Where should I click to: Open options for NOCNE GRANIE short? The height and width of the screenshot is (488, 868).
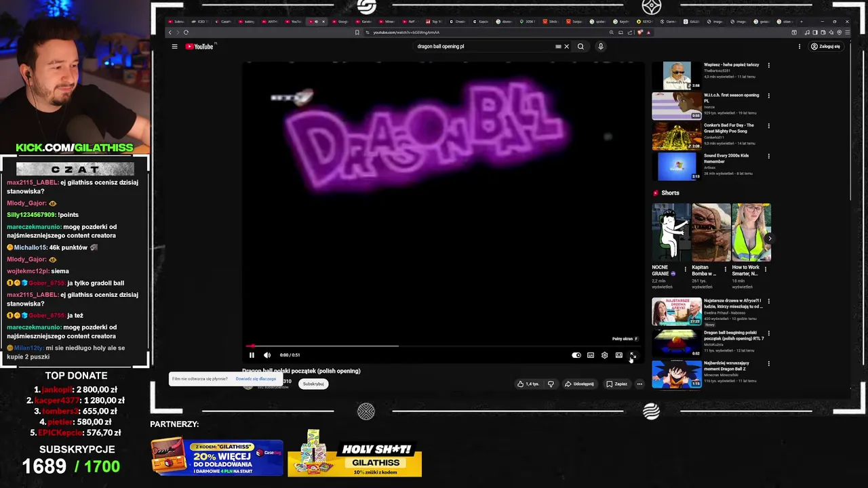685,270
